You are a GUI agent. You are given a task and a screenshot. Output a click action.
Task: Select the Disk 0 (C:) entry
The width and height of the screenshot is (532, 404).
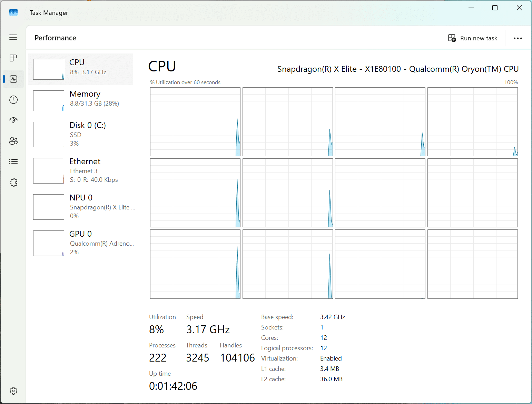click(x=81, y=134)
